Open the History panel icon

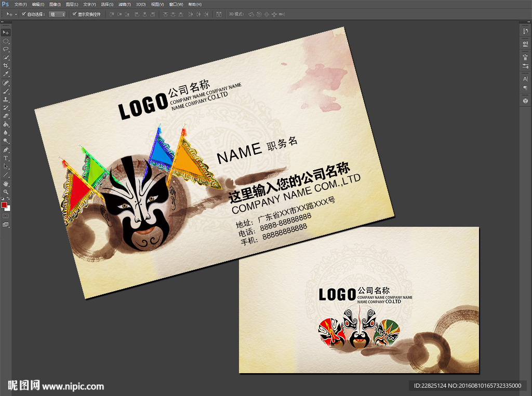525,31
